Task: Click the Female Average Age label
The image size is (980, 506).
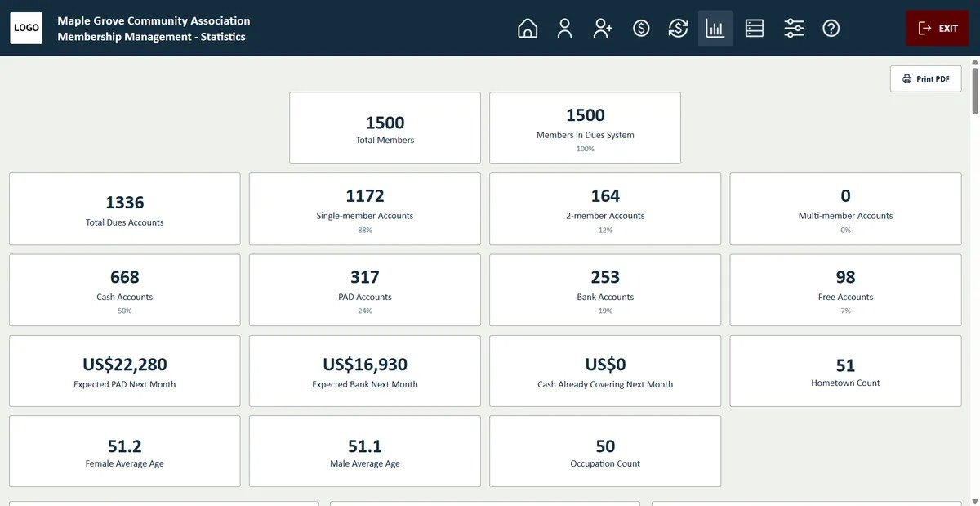Action: coord(125,463)
